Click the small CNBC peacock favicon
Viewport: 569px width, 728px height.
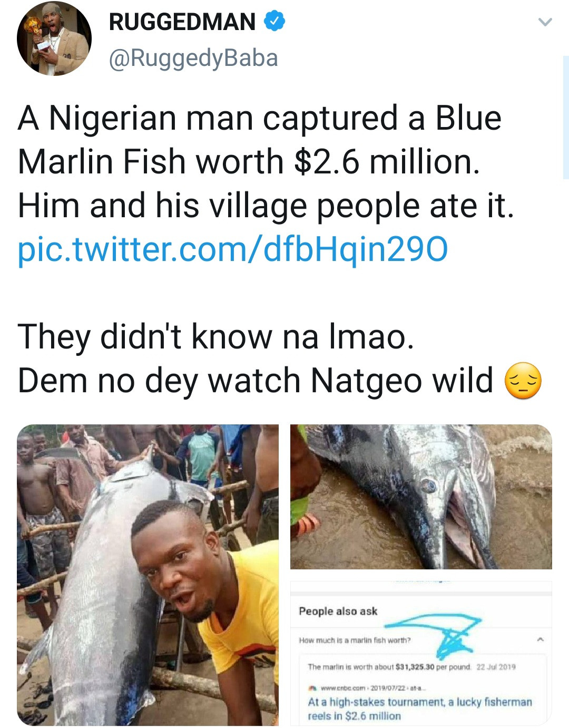point(312,687)
